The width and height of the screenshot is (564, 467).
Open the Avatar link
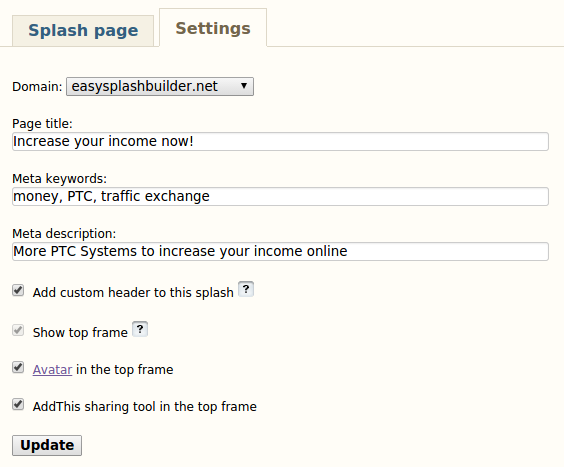[53, 369]
